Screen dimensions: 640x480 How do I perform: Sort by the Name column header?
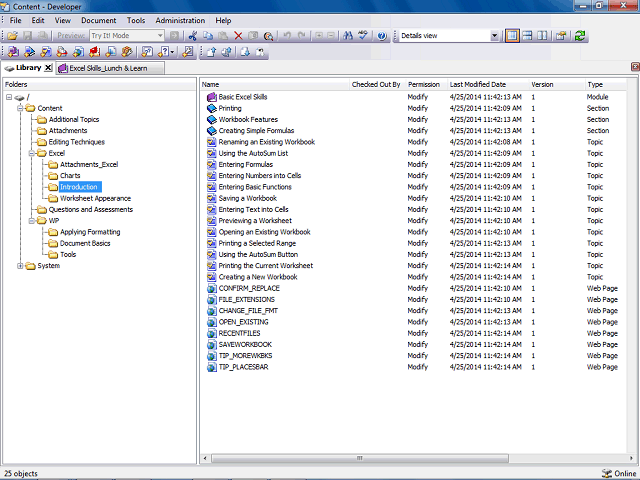pyautogui.click(x=275, y=84)
